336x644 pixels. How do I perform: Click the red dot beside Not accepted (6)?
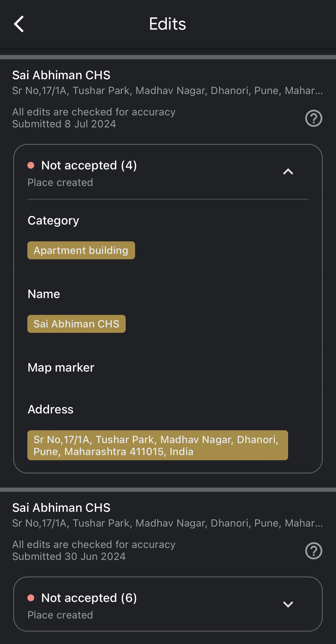tap(31, 598)
